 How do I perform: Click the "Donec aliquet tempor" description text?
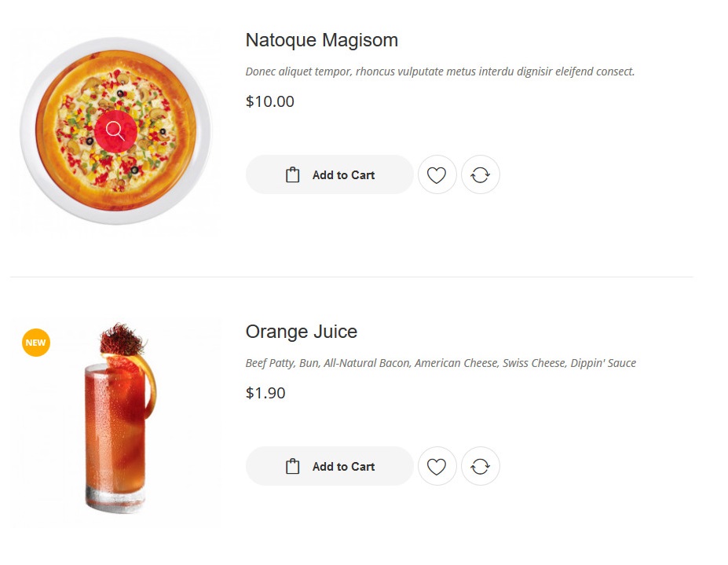pyautogui.click(x=439, y=72)
